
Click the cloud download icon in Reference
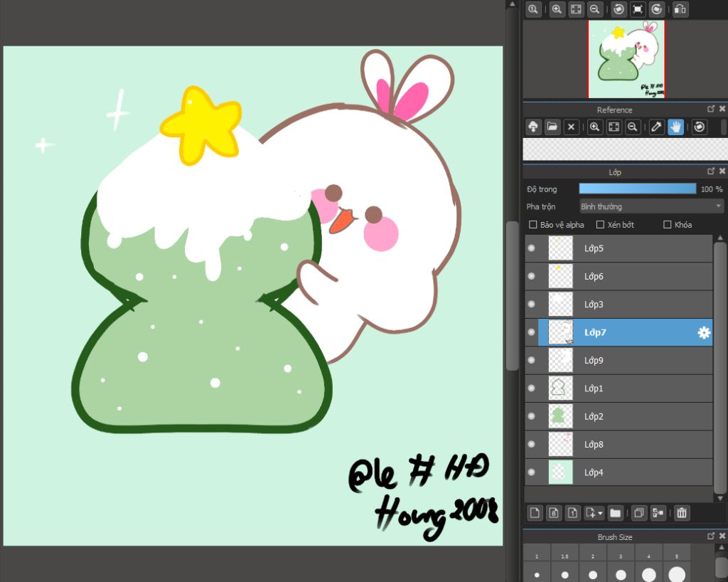click(x=533, y=127)
